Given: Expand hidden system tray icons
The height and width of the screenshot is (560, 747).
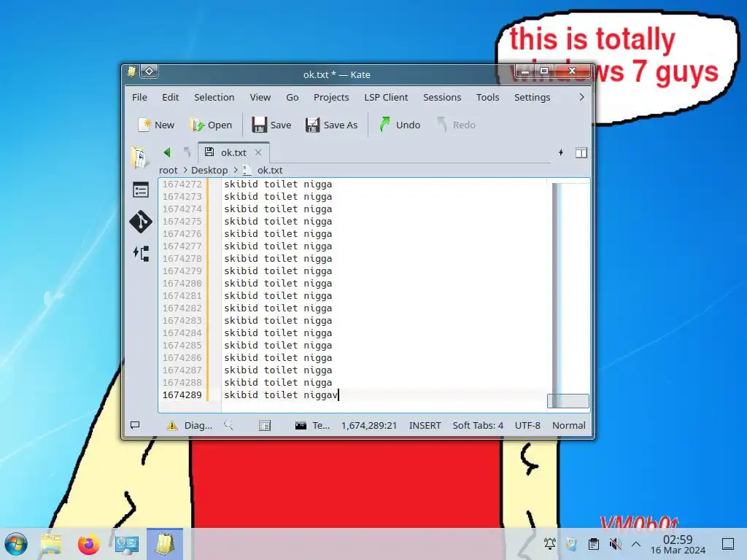Looking at the screenshot, I should click(636, 543).
